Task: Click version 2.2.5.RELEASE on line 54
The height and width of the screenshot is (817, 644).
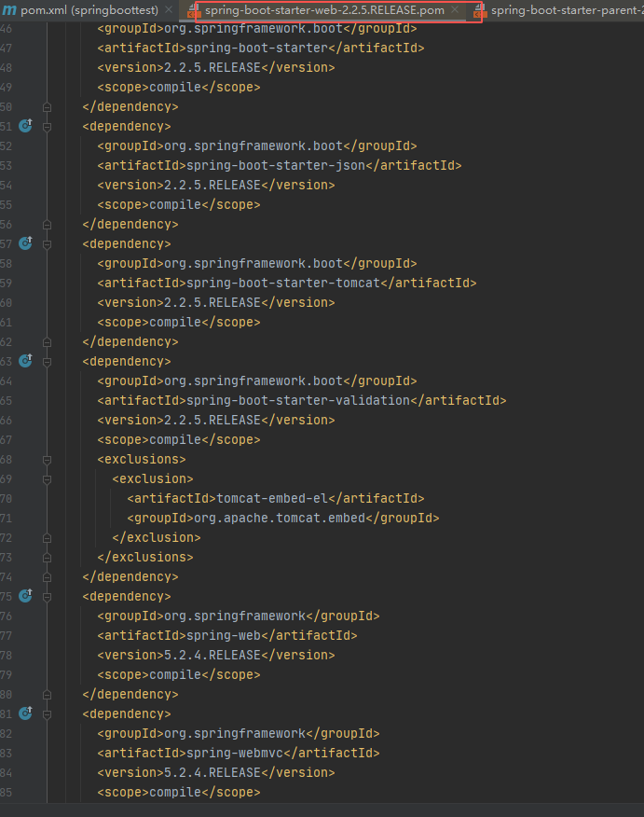Action: pos(212,185)
